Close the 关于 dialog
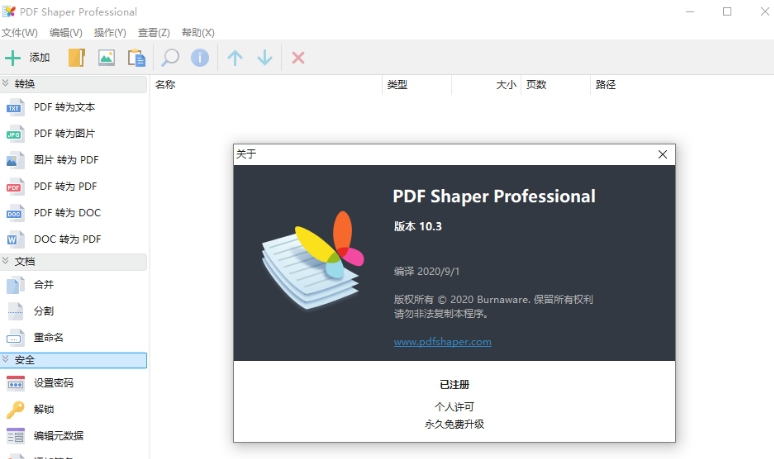774x459 pixels. [662, 154]
